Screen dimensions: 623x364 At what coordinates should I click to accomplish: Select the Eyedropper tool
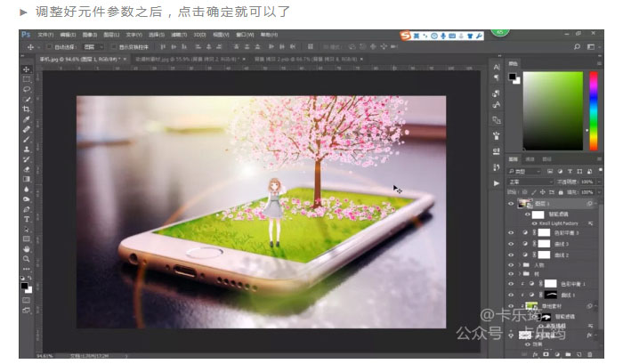pos(26,119)
